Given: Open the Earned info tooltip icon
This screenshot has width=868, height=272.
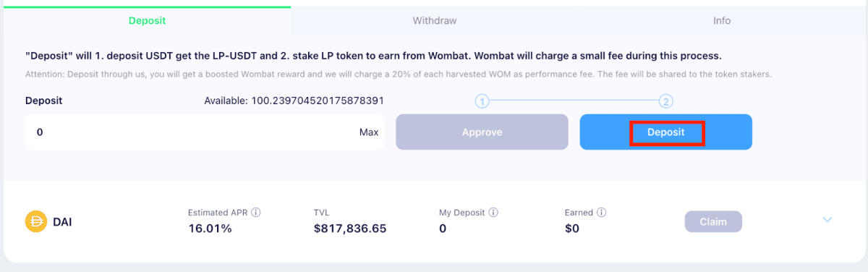Looking at the screenshot, I should tap(602, 213).
